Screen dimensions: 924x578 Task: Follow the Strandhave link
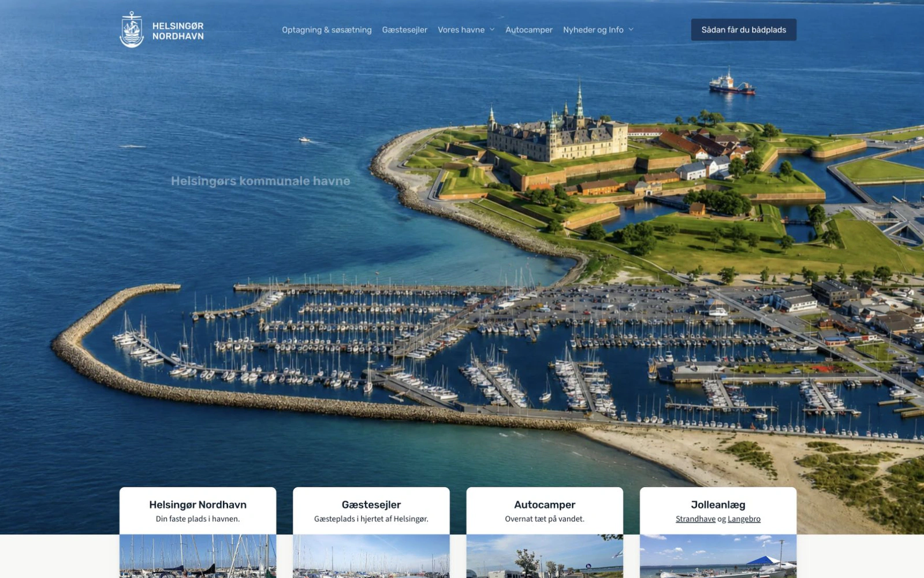pyautogui.click(x=695, y=519)
